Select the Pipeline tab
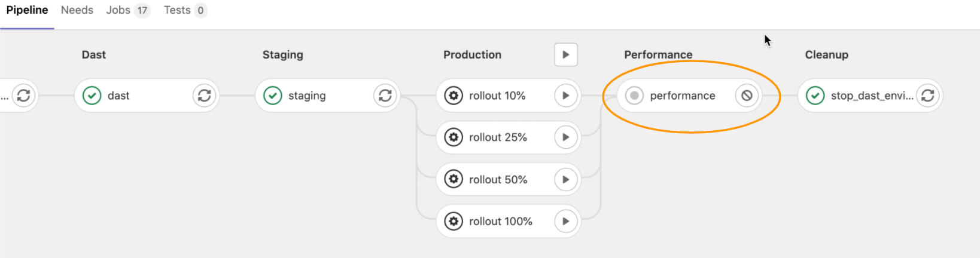The width and height of the screenshot is (980, 258). tap(27, 10)
